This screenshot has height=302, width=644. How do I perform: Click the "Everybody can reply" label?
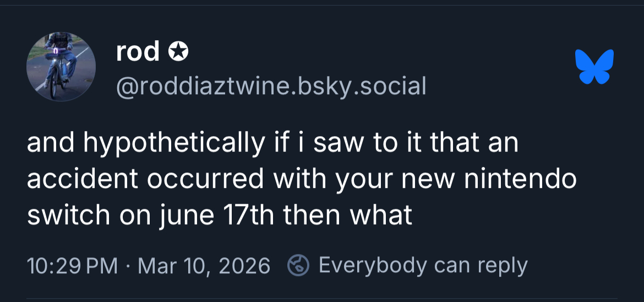(x=423, y=266)
